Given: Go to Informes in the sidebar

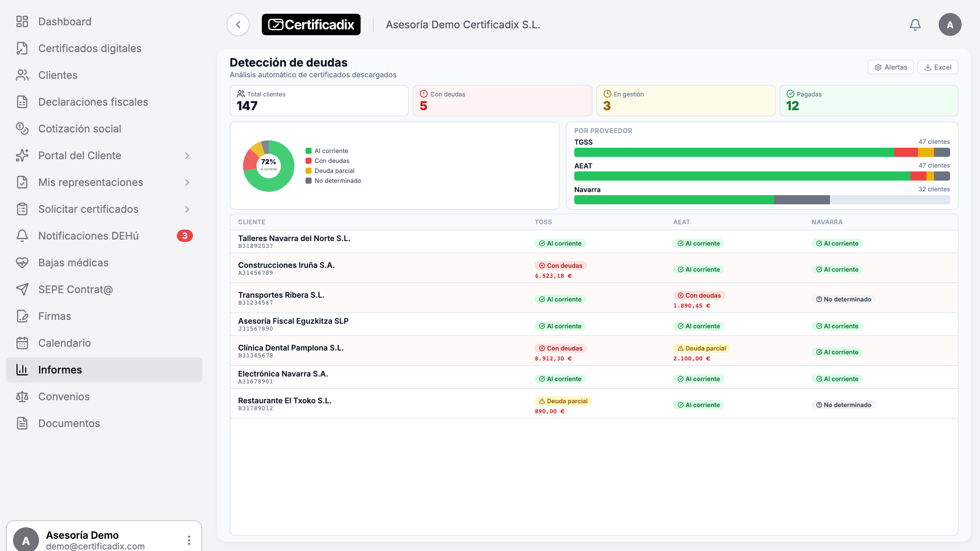Looking at the screenshot, I should [104, 370].
